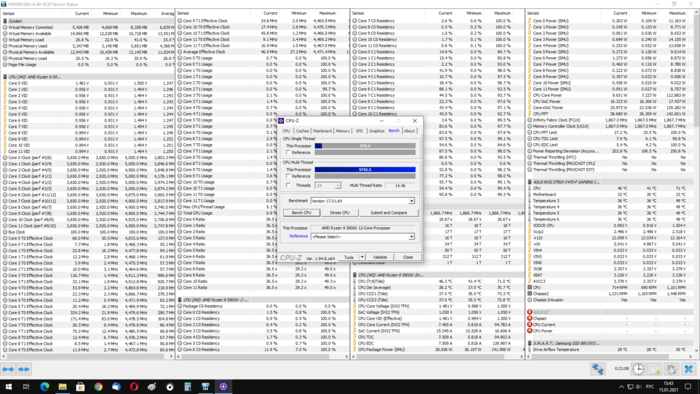Click the Tools button in CPU-Z

point(349,257)
